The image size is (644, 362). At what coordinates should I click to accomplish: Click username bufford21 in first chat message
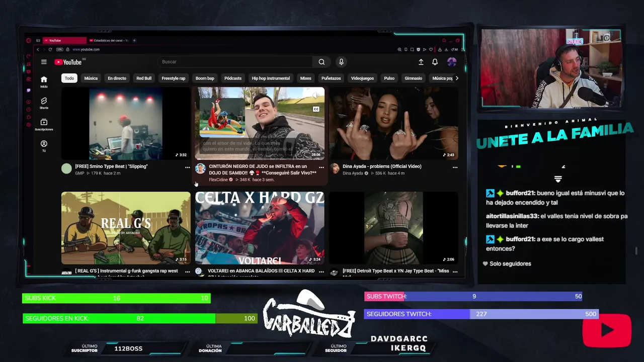(x=520, y=193)
